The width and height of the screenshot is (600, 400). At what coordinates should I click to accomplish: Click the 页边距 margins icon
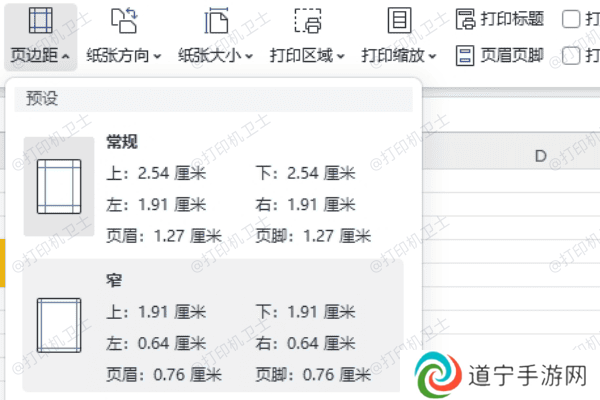tap(41, 20)
